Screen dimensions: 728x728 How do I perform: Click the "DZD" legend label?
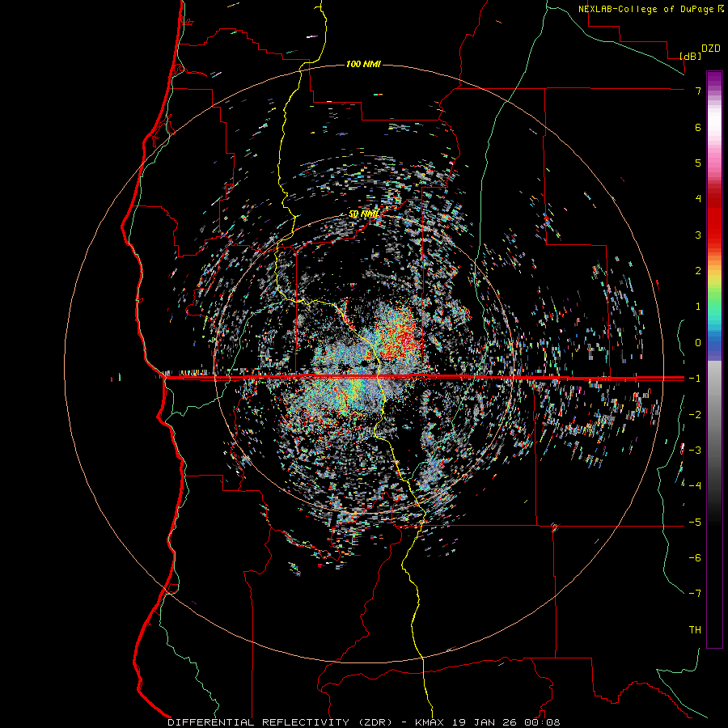point(710,49)
